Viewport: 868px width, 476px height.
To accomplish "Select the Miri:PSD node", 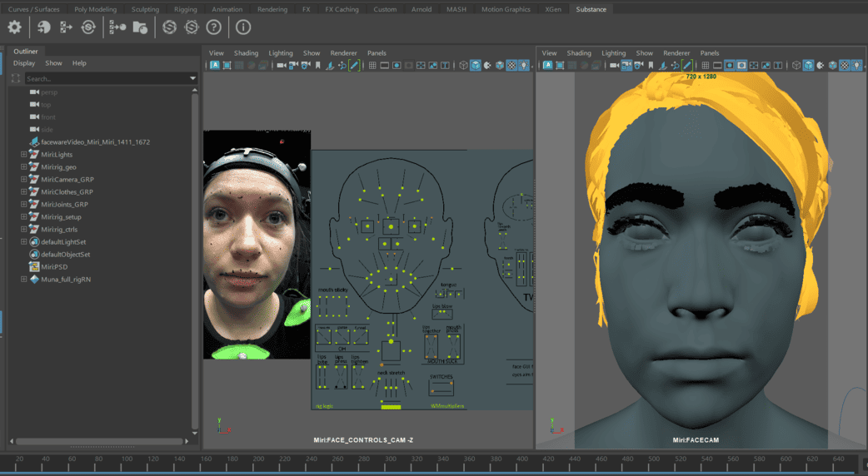I will (54, 266).
